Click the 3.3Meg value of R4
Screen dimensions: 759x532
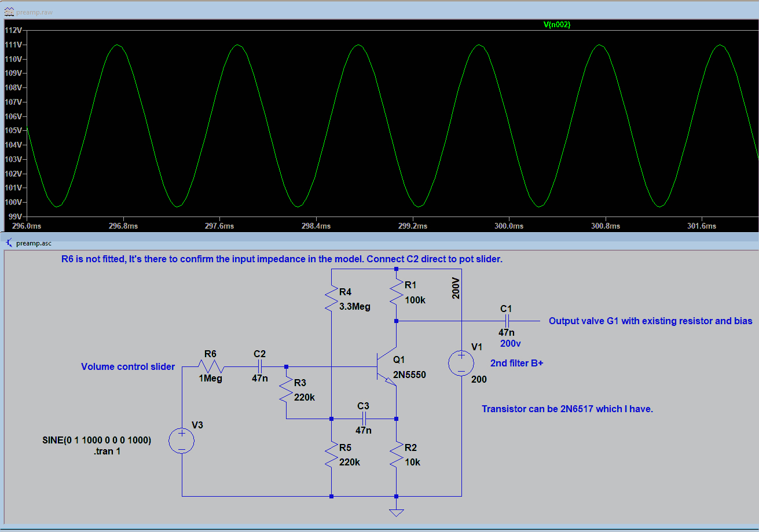(x=355, y=307)
